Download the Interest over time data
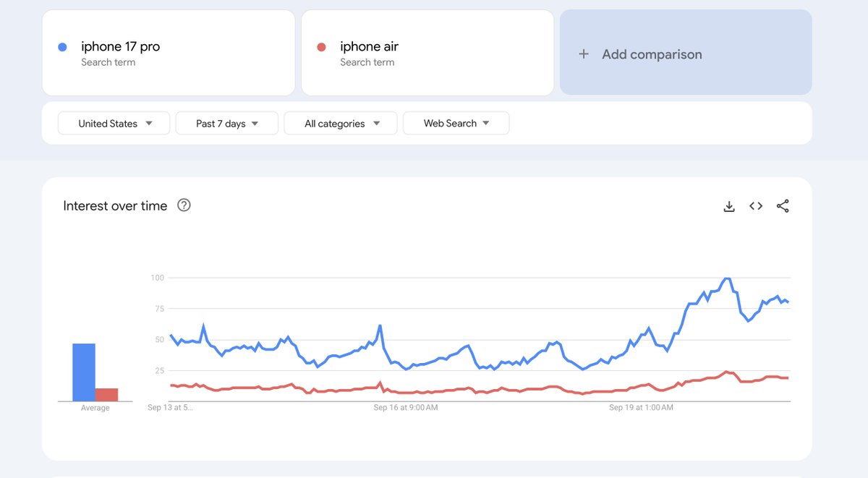 [x=729, y=206]
